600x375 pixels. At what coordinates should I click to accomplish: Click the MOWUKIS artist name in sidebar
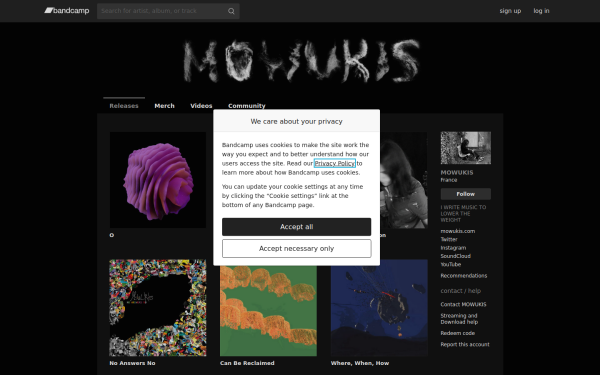[457, 173]
